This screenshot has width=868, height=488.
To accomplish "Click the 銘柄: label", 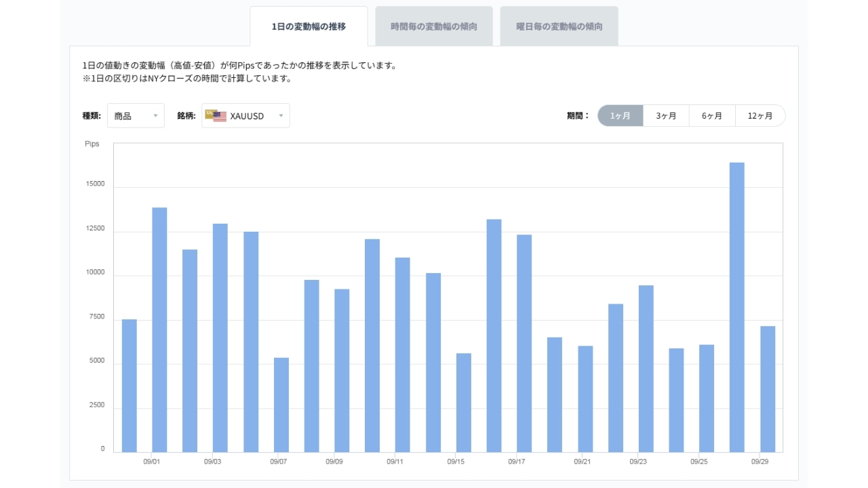I will [186, 116].
